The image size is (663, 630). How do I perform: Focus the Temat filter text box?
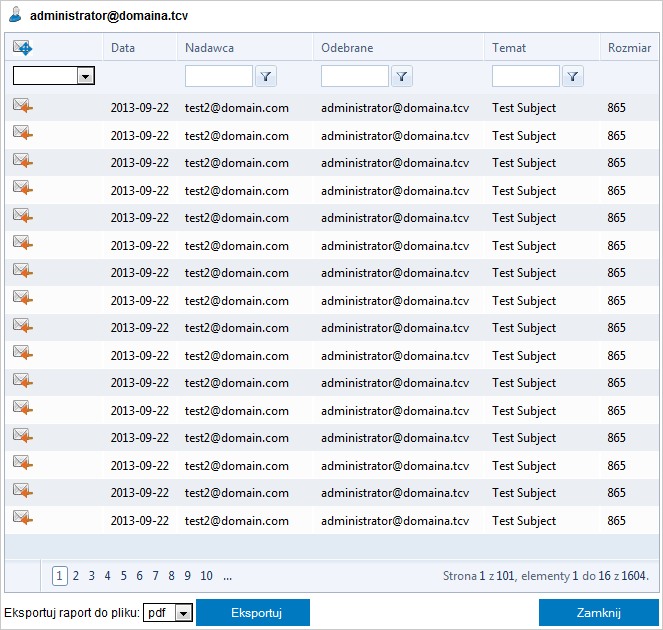coord(526,76)
